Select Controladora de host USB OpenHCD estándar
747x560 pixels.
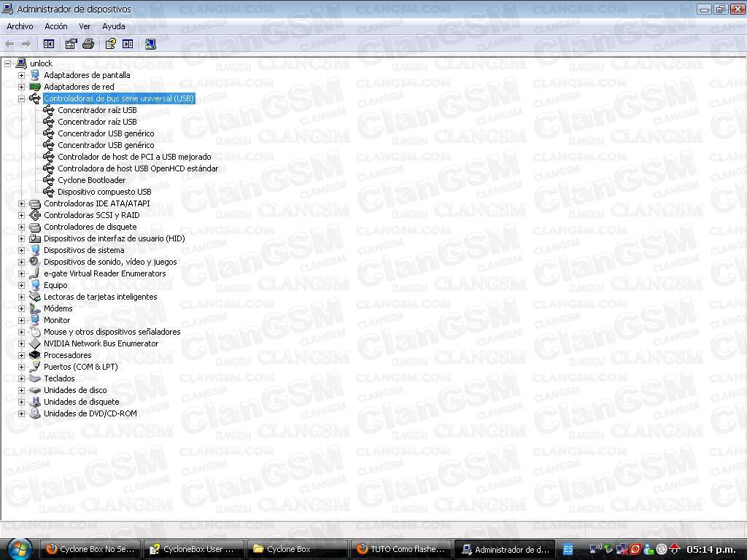[138, 168]
